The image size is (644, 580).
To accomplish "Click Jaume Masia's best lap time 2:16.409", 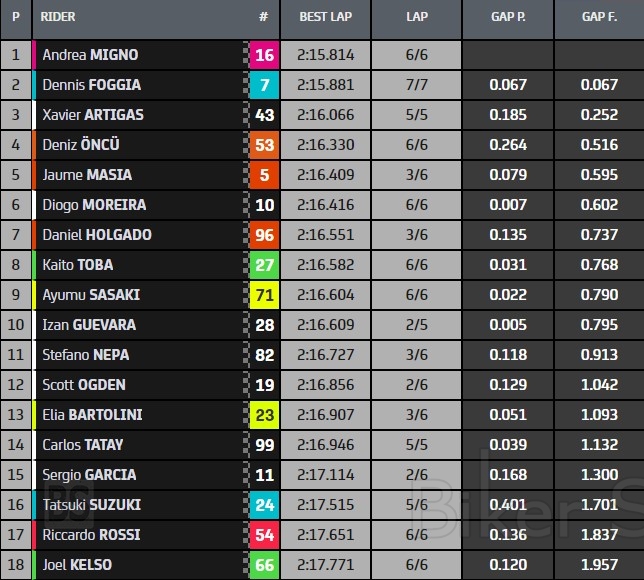I will (325, 175).
